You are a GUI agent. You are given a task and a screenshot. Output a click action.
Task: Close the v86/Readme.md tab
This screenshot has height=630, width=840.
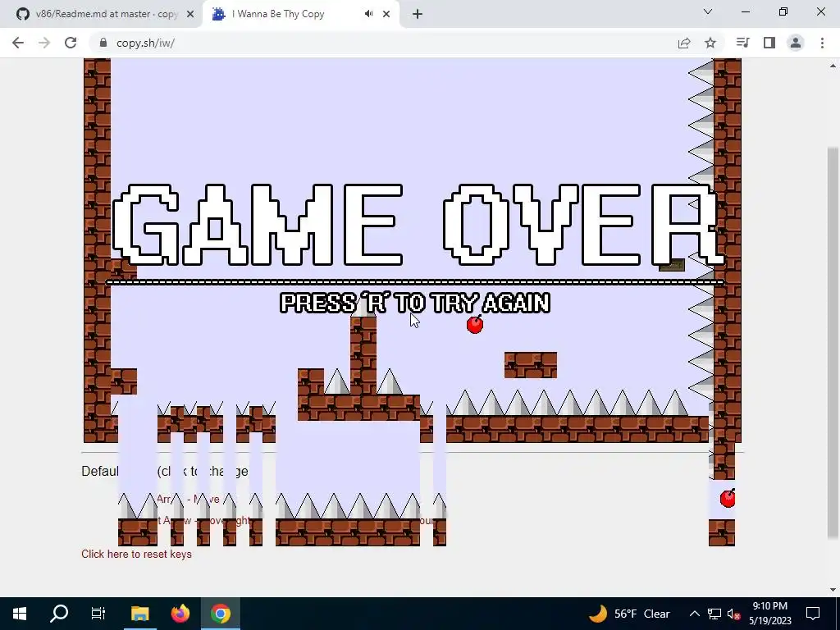click(190, 14)
